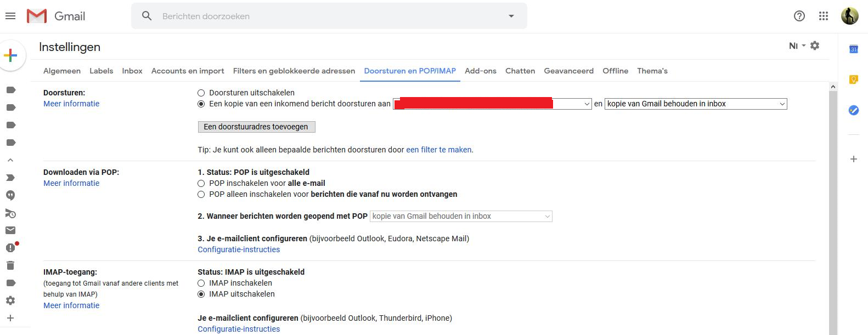
Task: Open the Google Keep side panel icon
Action: 853,80
